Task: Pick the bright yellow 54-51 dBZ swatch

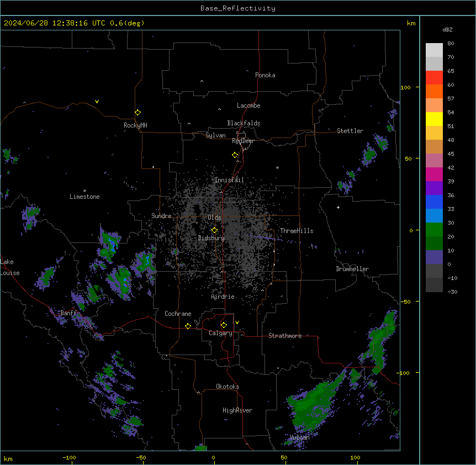Action: (434, 119)
